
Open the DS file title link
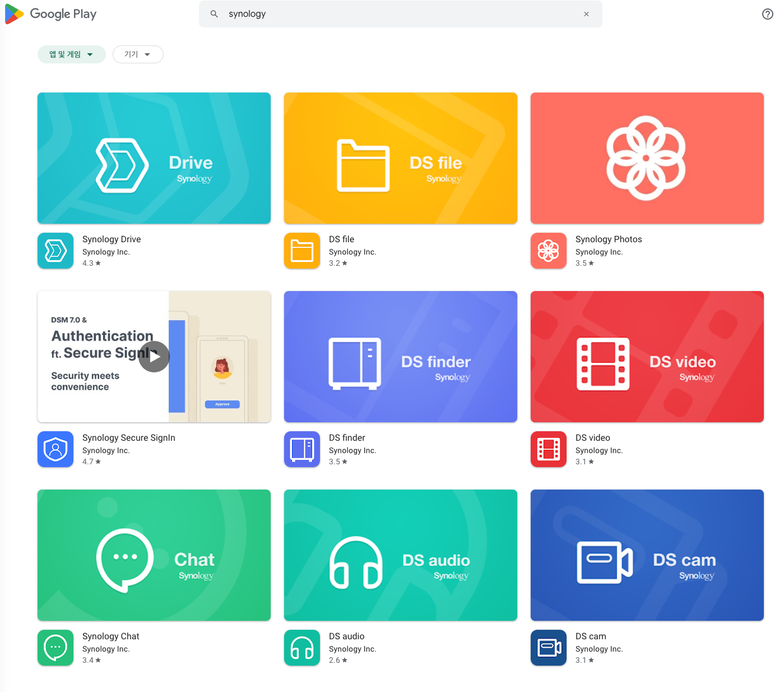coord(341,239)
